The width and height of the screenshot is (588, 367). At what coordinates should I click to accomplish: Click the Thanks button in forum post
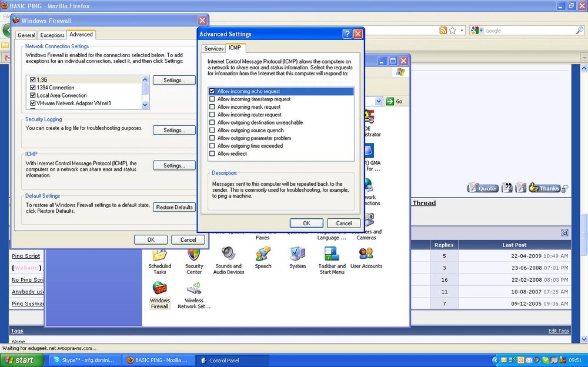click(x=544, y=188)
